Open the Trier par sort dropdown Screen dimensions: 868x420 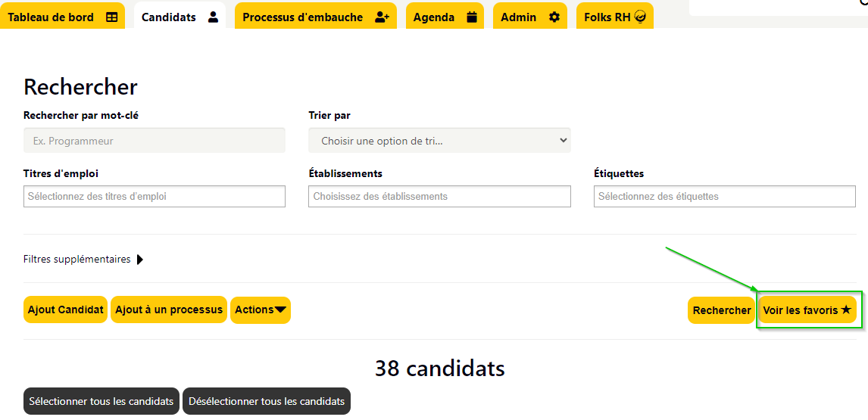pos(439,141)
